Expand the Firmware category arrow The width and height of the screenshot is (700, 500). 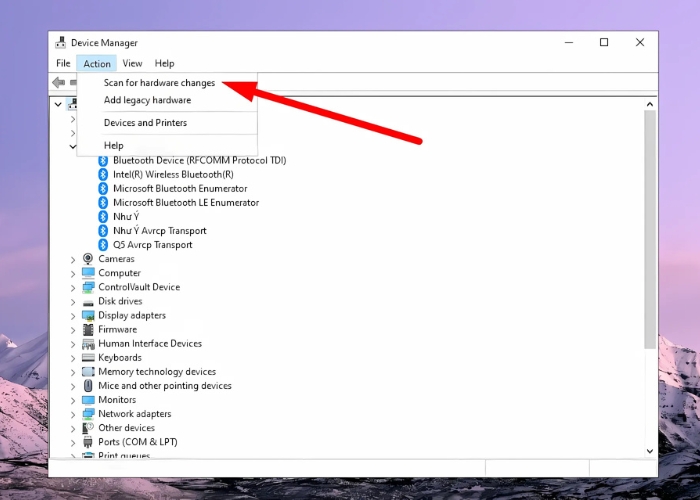point(73,330)
